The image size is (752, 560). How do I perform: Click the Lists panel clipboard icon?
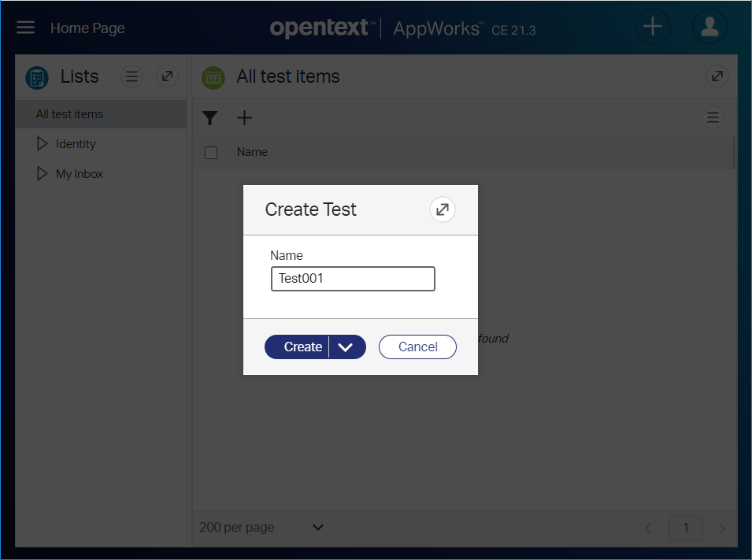click(x=37, y=77)
